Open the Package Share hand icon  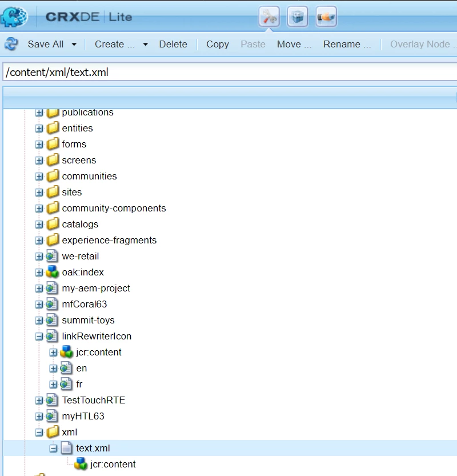pyautogui.click(x=326, y=17)
